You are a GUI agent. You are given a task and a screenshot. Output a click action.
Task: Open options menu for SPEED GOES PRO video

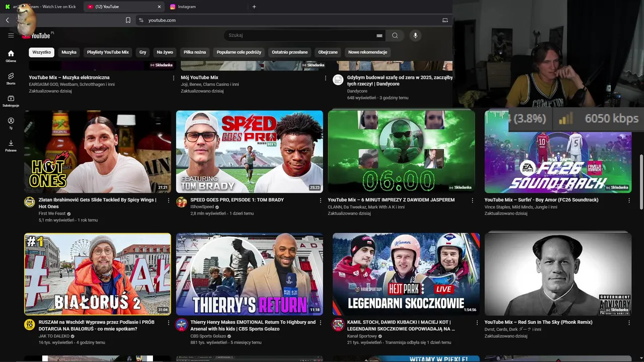320,200
